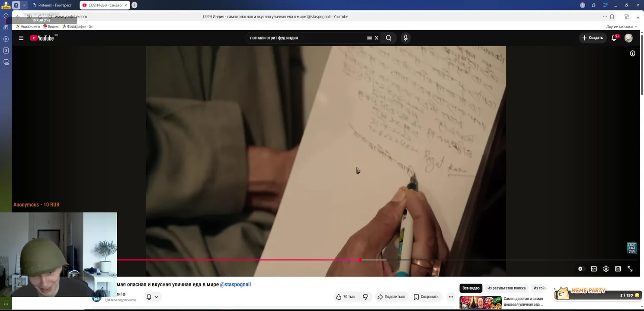This screenshot has width=644, height=311.
Task: Show video info cards icon
Action: pyautogui.click(x=632, y=54)
